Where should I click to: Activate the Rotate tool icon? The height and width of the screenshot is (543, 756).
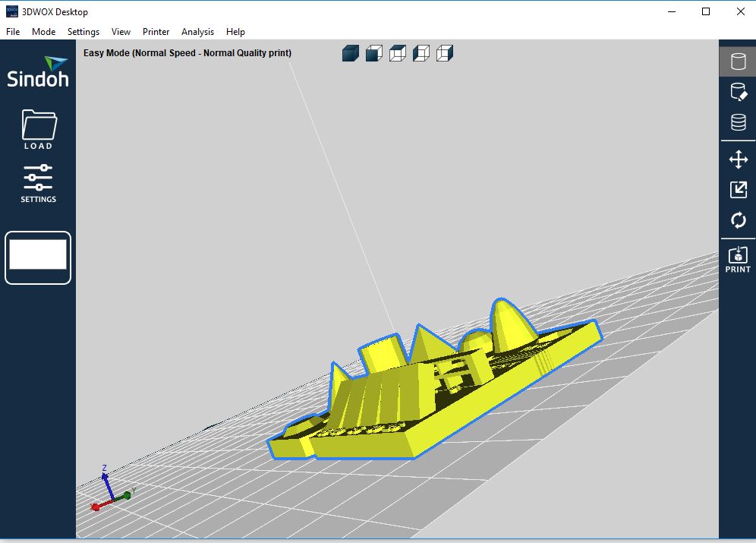738,220
